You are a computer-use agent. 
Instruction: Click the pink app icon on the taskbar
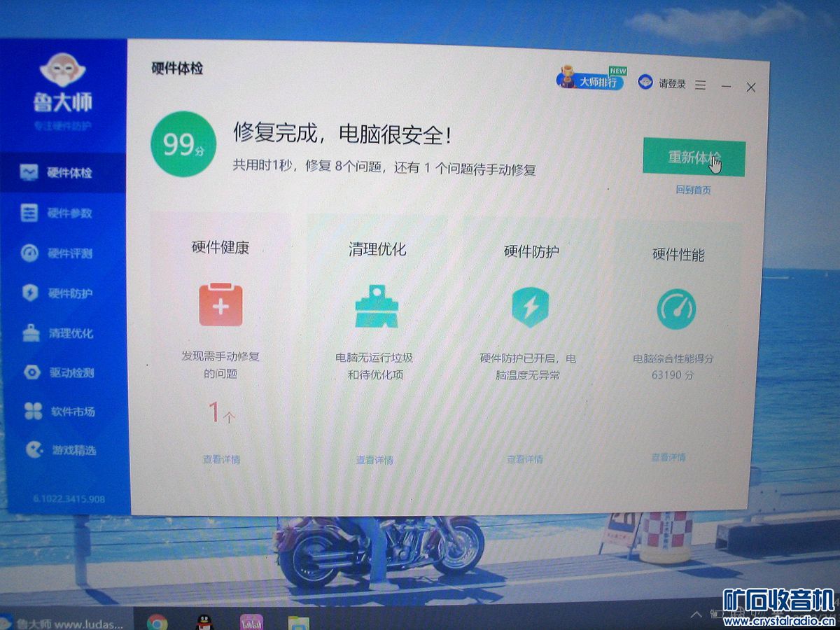251,622
